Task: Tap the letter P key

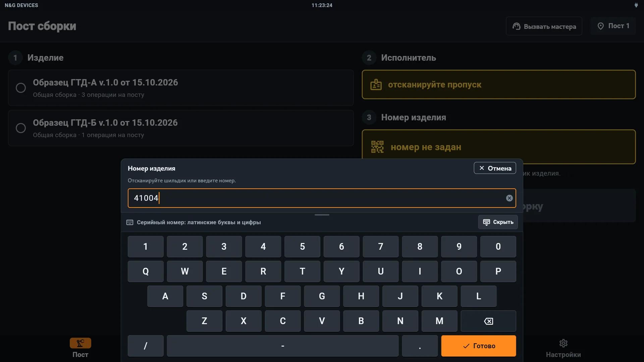Action: [498, 271]
